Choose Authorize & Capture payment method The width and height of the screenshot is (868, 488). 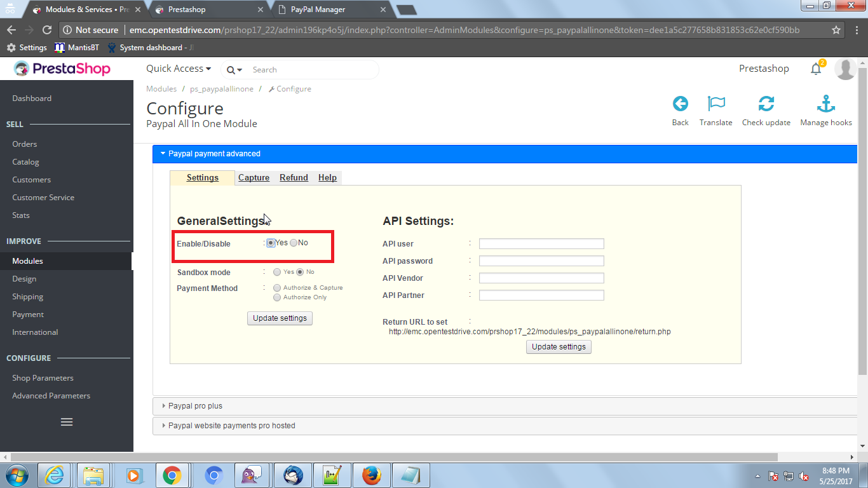277,288
